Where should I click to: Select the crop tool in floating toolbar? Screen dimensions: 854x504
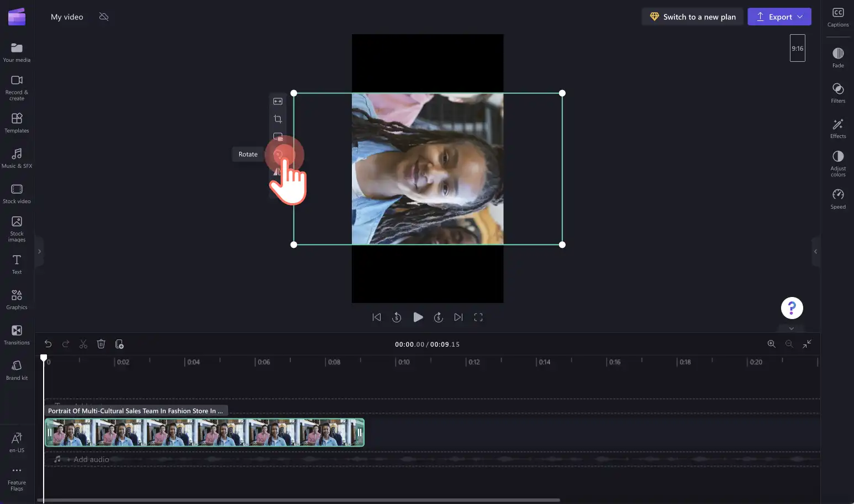pos(278,119)
